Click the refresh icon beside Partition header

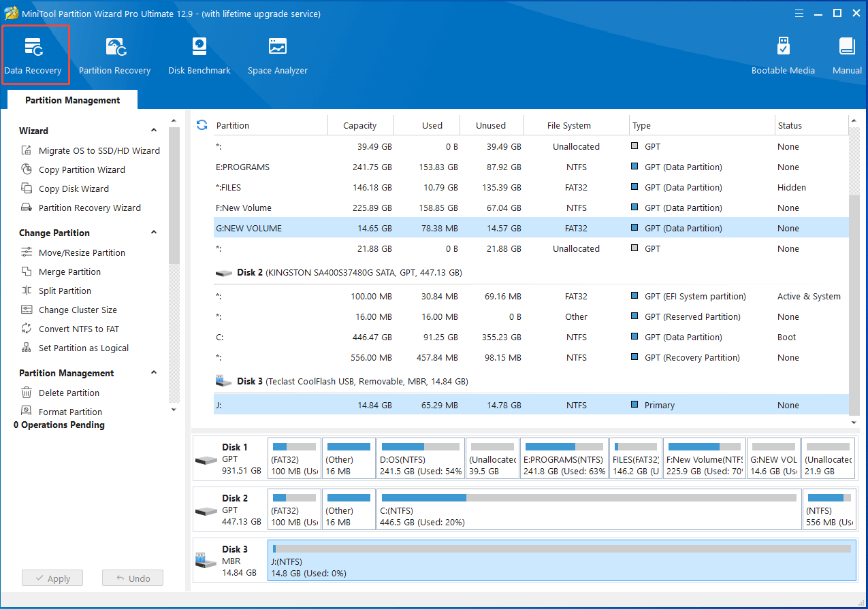click(202, 125)
